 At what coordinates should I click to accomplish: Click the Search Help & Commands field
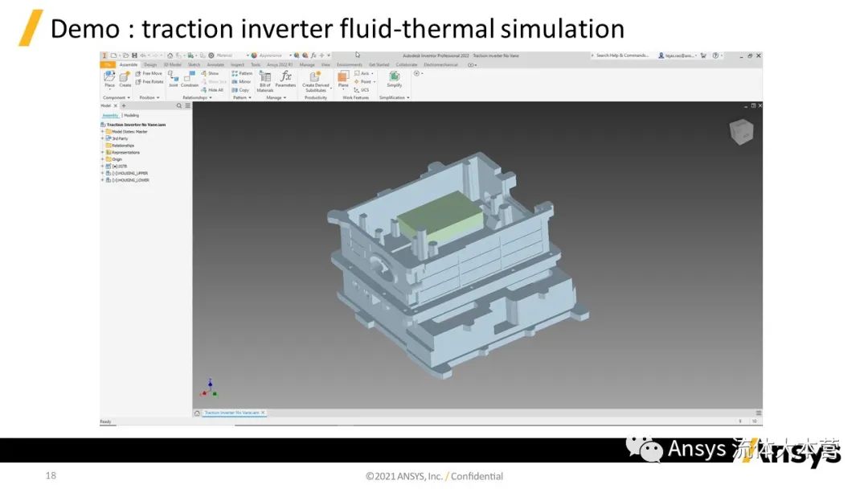[621, 55]
